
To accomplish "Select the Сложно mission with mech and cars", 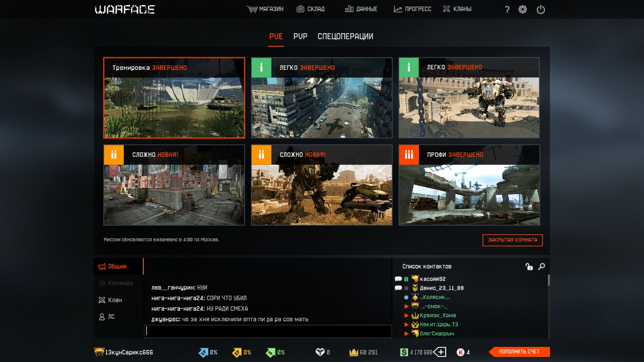I will pyautogui.click(x=321, y=185).
